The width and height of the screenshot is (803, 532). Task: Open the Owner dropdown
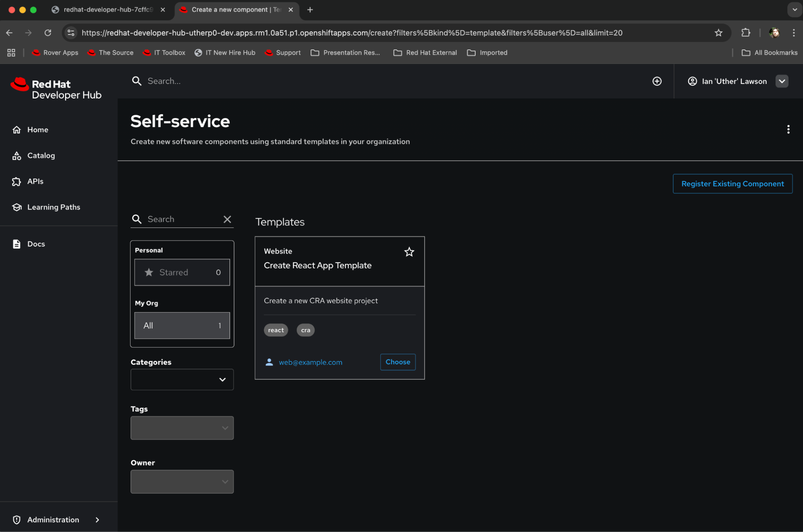pyautogui.click(x=182, y=482)
